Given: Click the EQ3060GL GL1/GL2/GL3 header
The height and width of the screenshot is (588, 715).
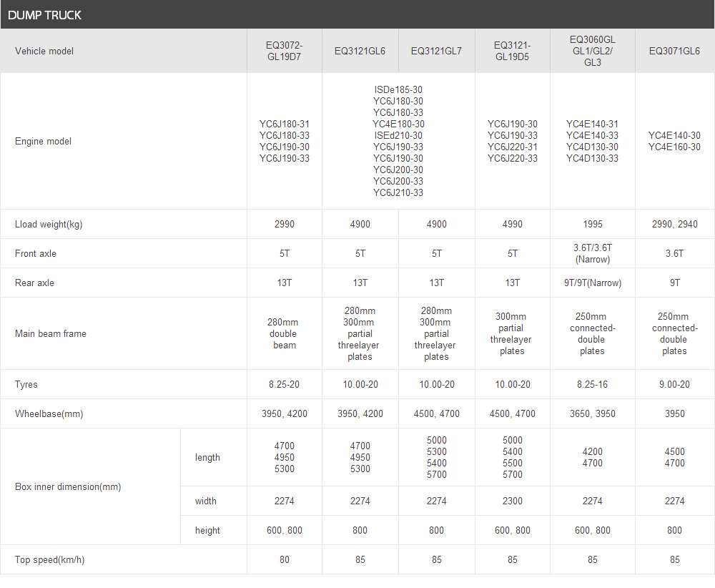Looking at the screenshot, I should point(592,51).
